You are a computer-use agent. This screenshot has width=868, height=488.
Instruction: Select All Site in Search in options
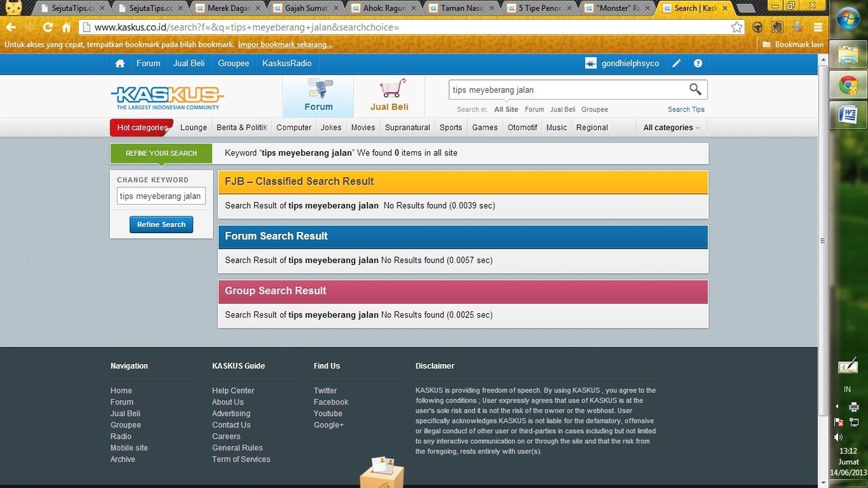tap(506, 109)
